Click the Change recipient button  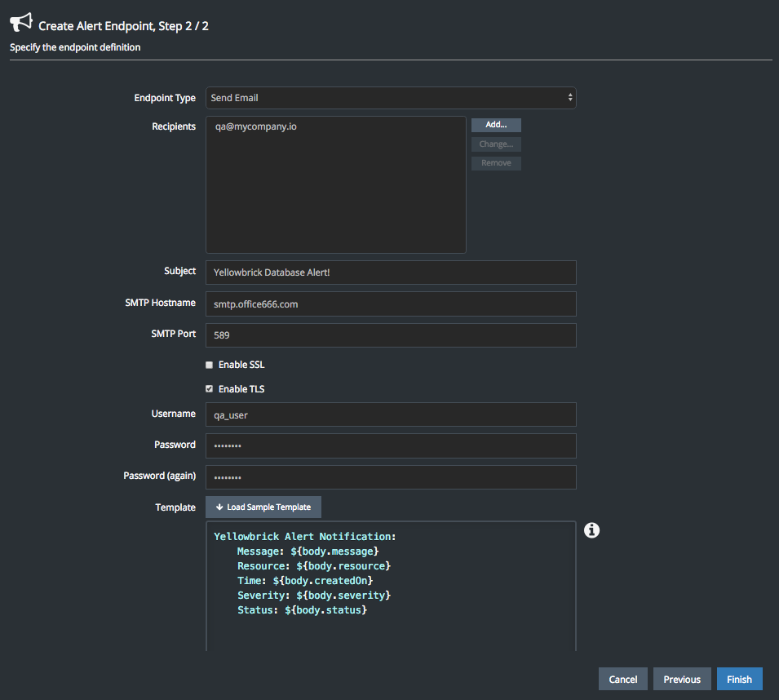pos(496,144)
